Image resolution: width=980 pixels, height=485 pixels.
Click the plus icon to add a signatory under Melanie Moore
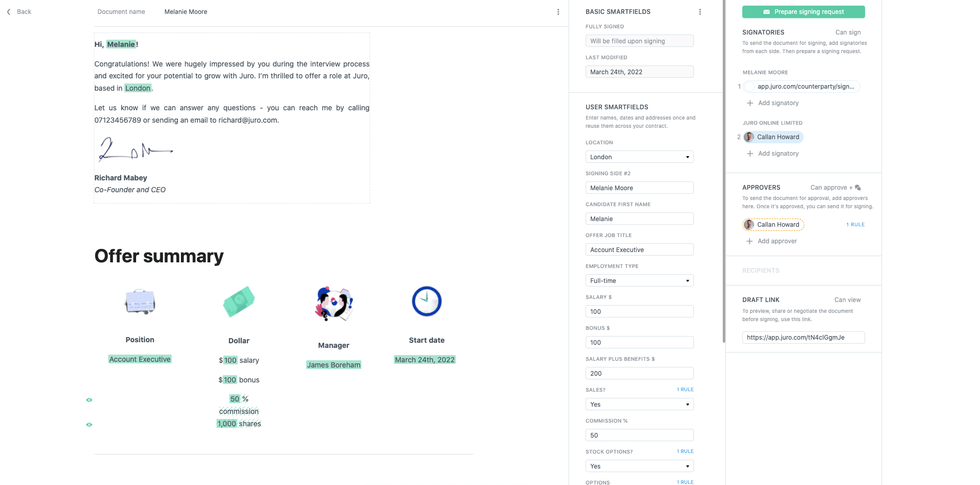pyautogui.click(x=750, y=103)
